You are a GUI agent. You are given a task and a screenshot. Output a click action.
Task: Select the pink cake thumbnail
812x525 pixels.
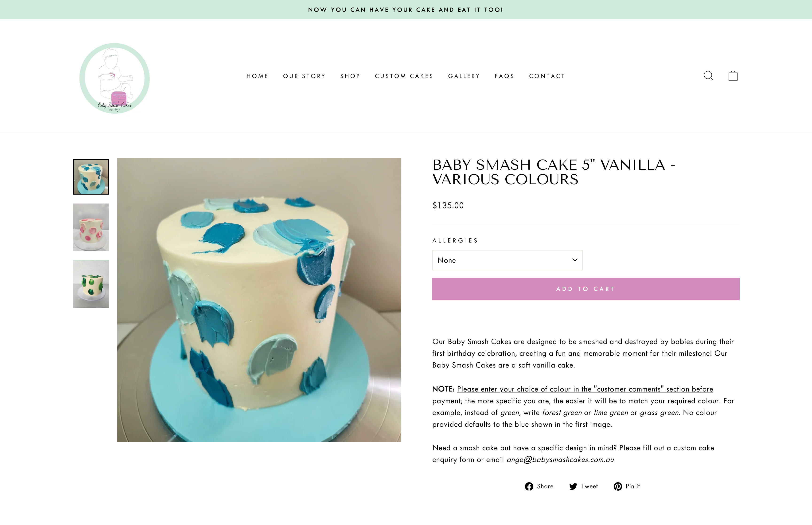pos(91,227)
